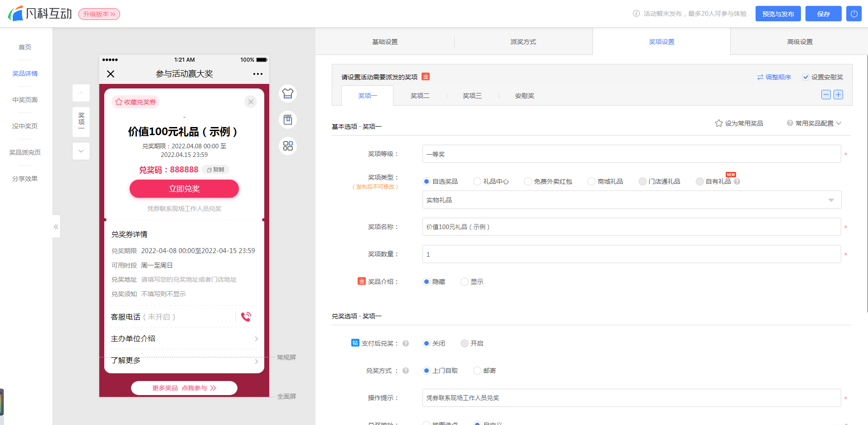Click the up arrow above 奖项一 selector
This screenshot has height=425, width=868.
click(x=81, y=93)
